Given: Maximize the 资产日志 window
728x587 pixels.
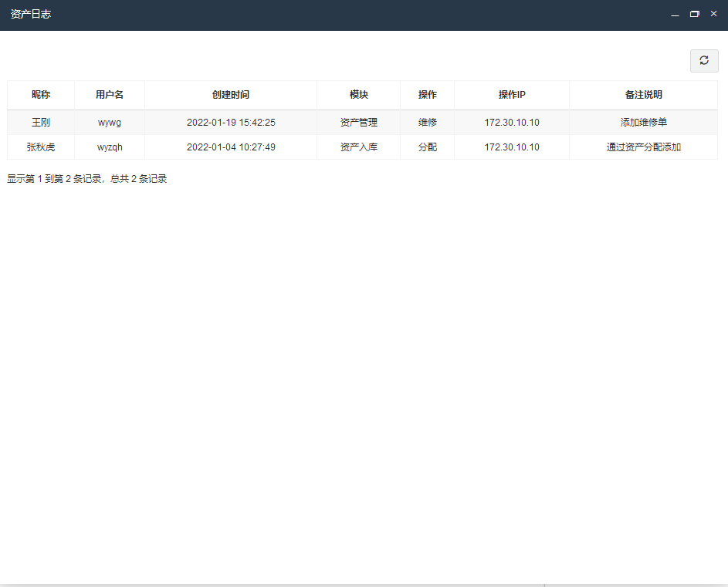Looking at the screenshot, I should (694, 15).
